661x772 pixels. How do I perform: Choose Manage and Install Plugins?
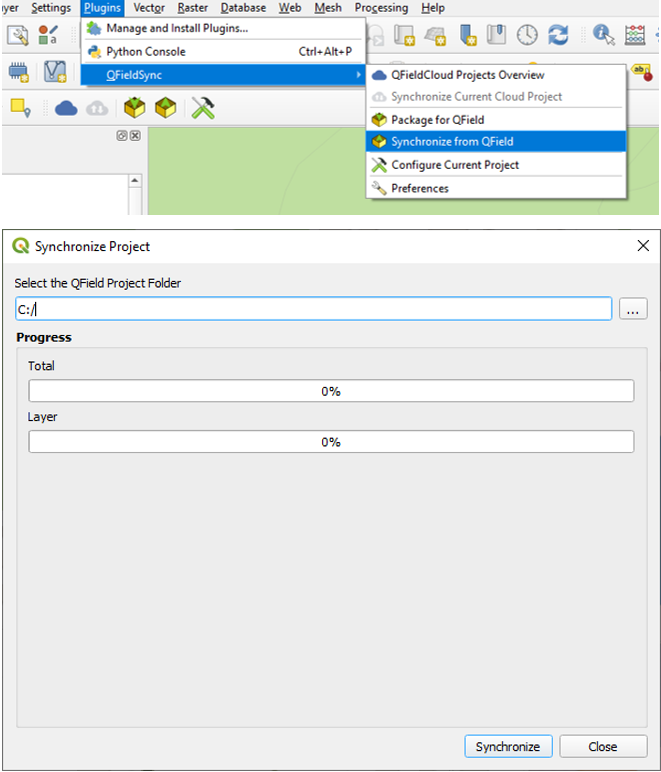coord(223,29)
